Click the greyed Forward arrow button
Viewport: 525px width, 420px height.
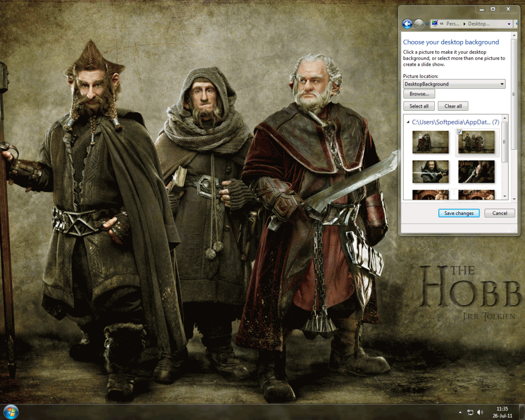(418, 24)
